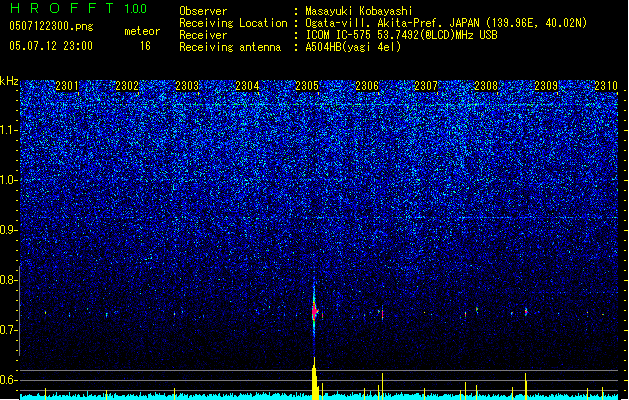Click time marker 2308
Screen dimensions: 629x400
coord(486,86)
